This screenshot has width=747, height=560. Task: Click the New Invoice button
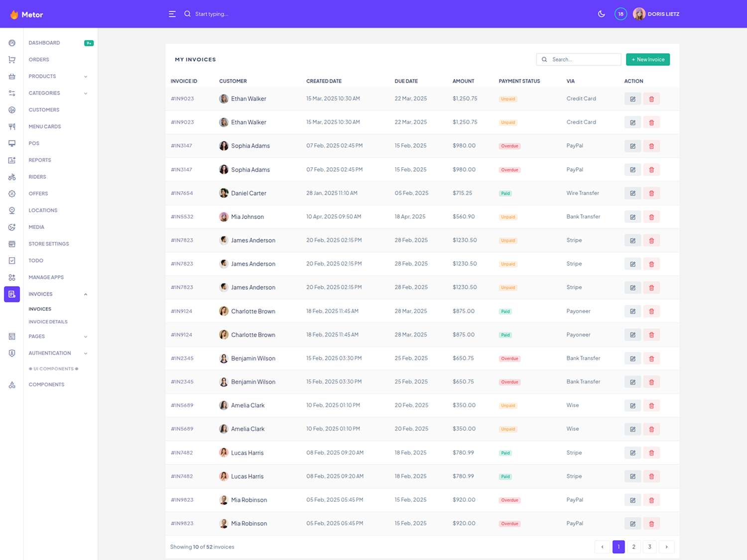click(x=647, y=60)
